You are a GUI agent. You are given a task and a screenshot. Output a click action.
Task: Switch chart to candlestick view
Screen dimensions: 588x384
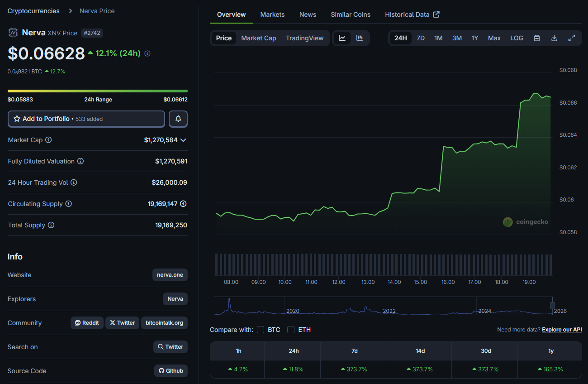tap(360, 38)
